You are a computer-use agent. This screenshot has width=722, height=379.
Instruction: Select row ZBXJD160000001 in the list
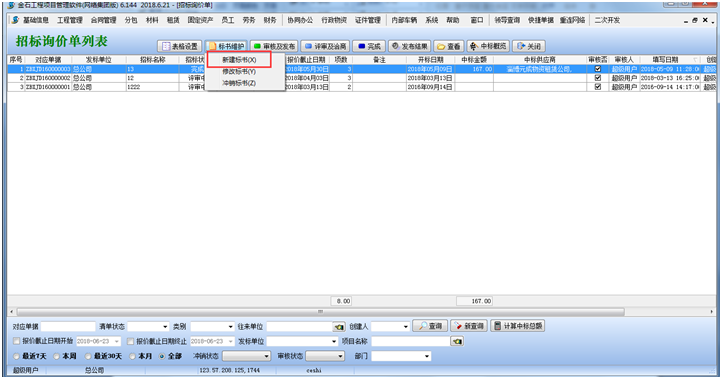pyautogui.click(x=361, y=87)
